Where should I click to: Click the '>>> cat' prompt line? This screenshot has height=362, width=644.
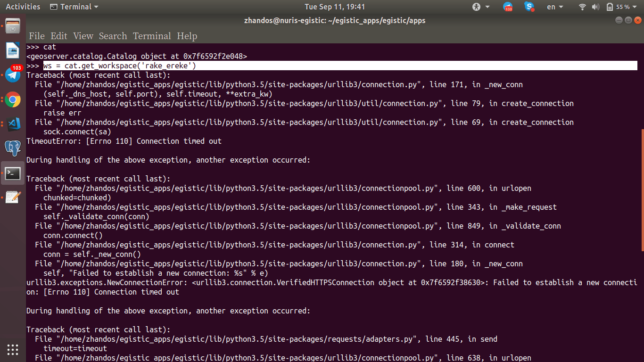point(41,47)
